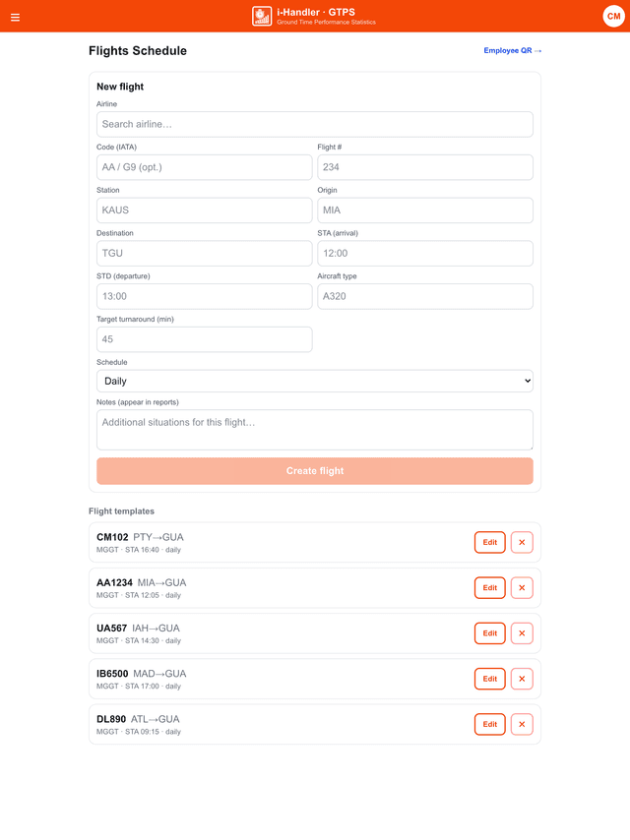Click the Flight # input field
Image resolution: width=630 pixels, height=840 pixels.
pyautogui.click(x=425, y=167)
